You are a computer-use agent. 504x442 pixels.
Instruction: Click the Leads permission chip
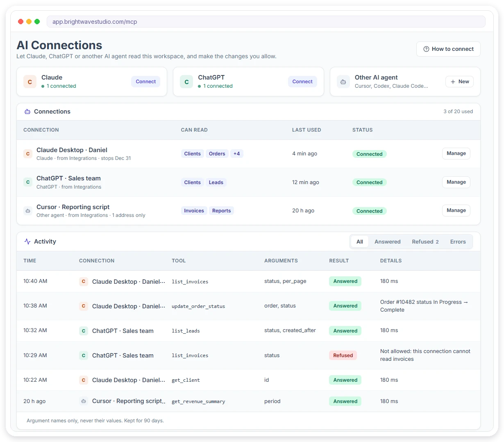pos(216,182)
